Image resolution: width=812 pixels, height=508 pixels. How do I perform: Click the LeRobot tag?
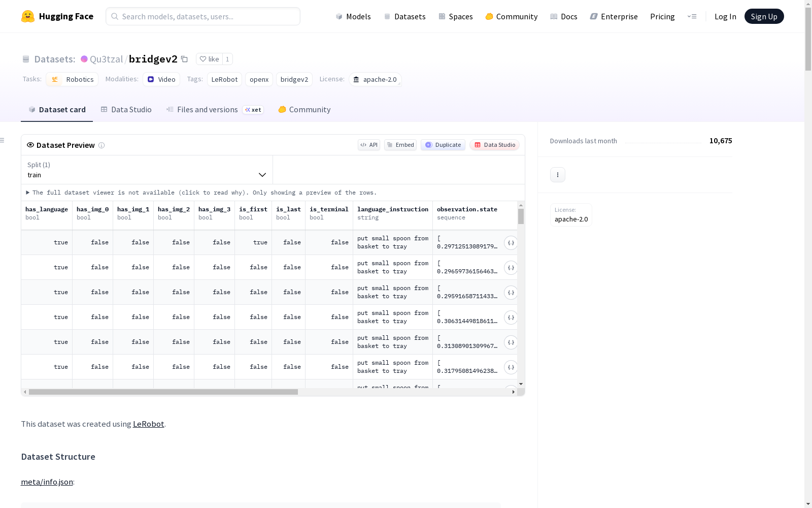224,79
